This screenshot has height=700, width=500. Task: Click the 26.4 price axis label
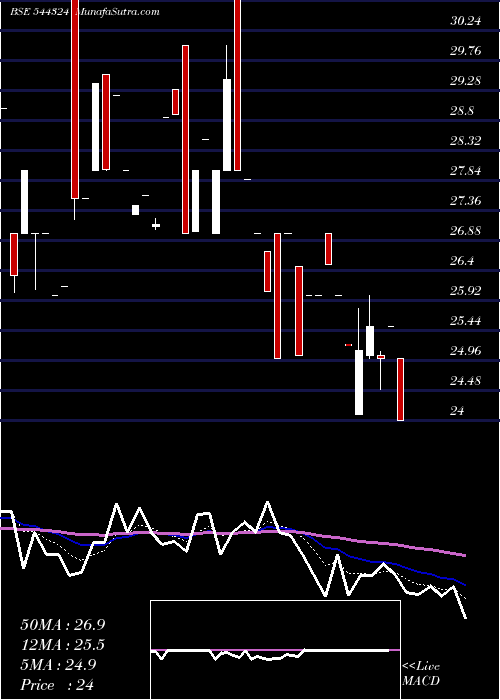(x=462, y=261)
